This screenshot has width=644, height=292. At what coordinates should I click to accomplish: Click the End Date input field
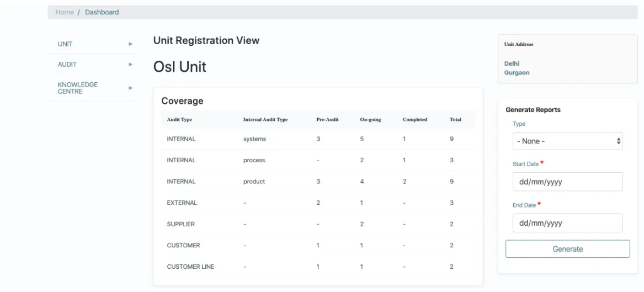(x=568, y=223)
